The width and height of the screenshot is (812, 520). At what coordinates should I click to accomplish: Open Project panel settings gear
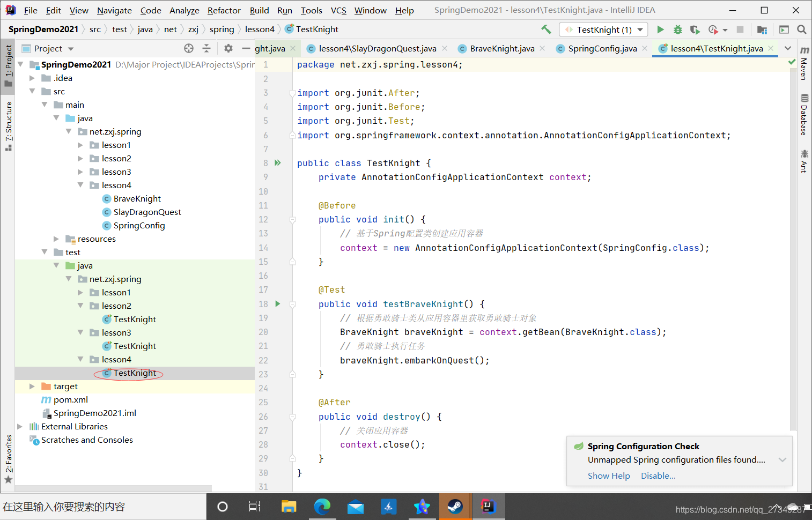[x=228, y=48]
